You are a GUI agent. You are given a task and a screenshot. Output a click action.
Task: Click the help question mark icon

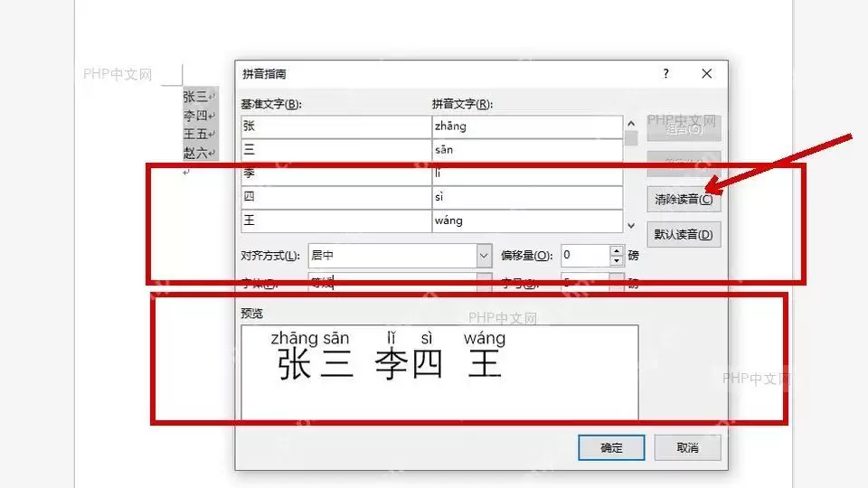click(x=665, y=73)
